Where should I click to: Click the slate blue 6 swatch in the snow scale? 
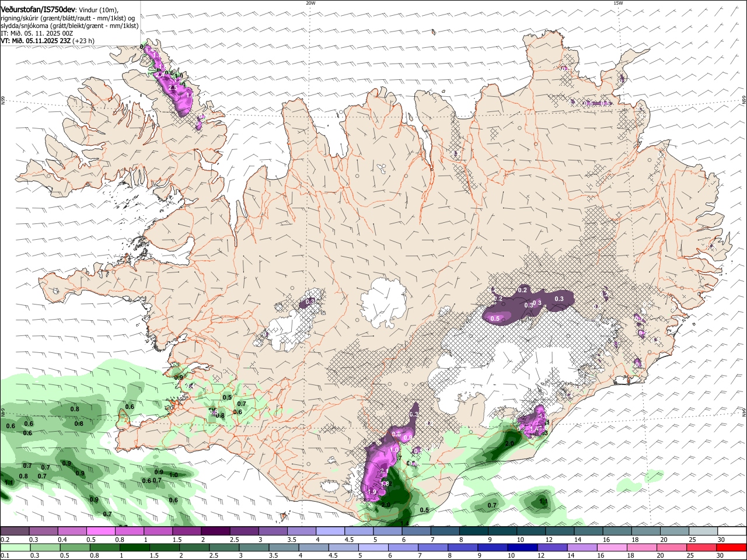[x=416, y=531]
